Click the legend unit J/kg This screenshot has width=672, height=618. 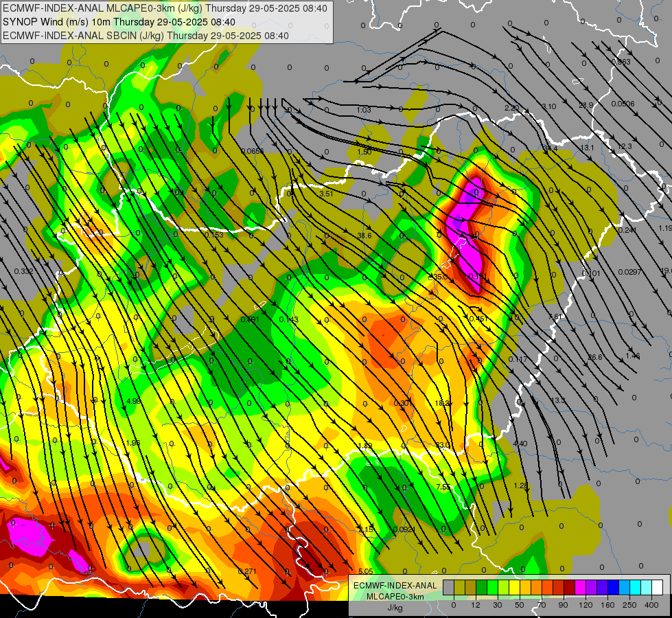point(395,608)
